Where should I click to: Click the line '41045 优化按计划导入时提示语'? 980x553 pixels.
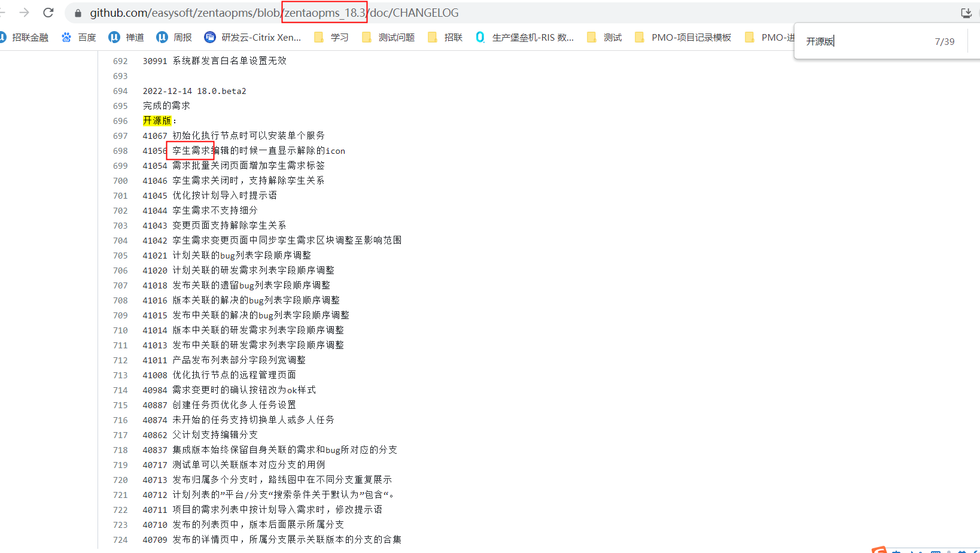[210, 196]
